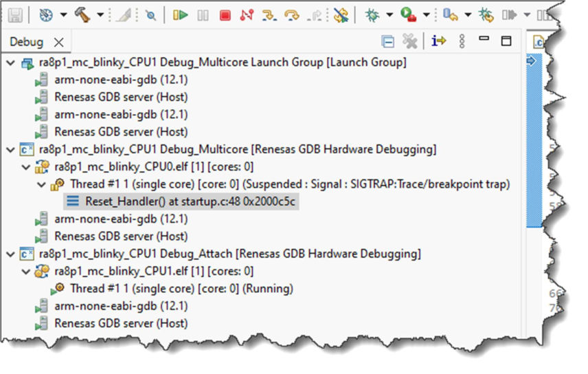Click the Skip All Breakpoints icon
The width and height of the screenshot is (588, 374).
tap(151, 15)
